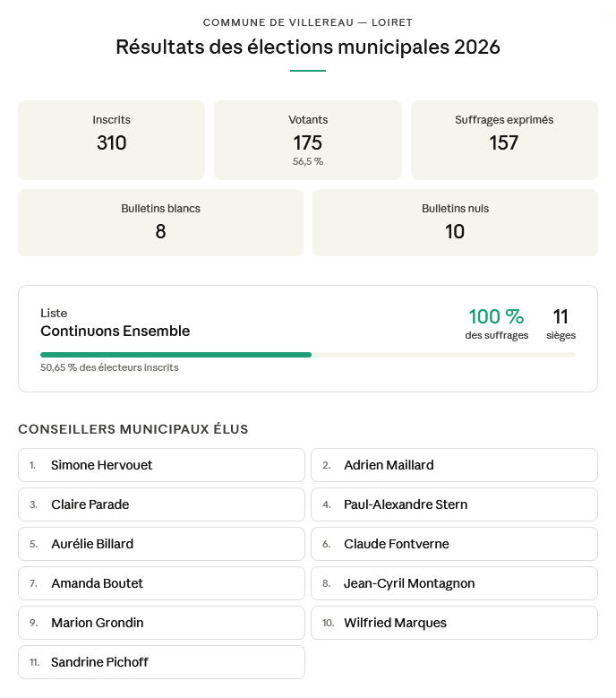This screenshot has height=698, width=616.
Task: Click Sandrine Pichoff, the eleventh councillor
Action: (x=161, y=662)
